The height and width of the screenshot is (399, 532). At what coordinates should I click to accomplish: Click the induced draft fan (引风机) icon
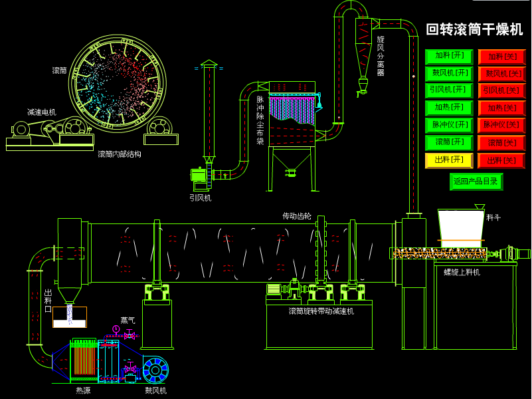(199, 175)
